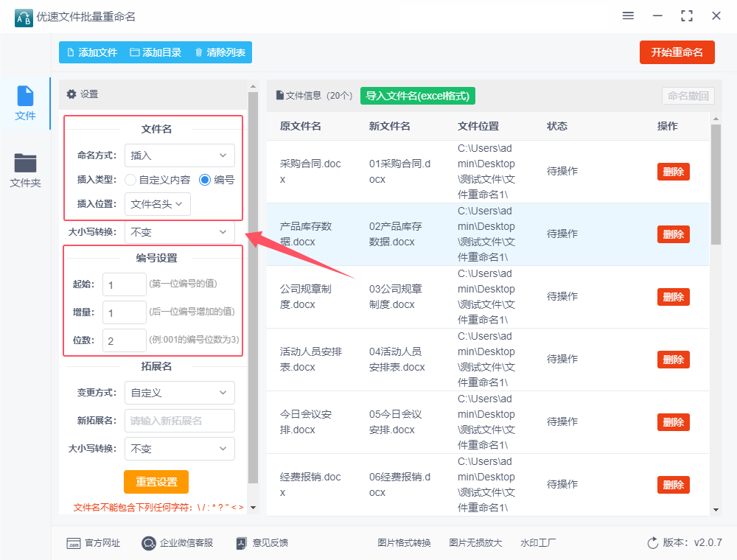Viewport: 737px width, 560px height.
Task: Click the 版本: v2.0.7 version text
Action: 692,542
